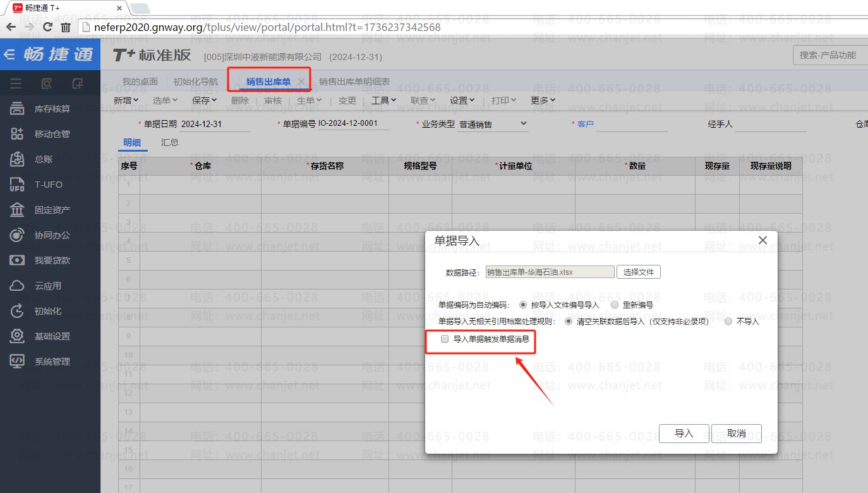Close the 销售出库单 tab with its X
868x493 pixels.
tap(301, 82)
